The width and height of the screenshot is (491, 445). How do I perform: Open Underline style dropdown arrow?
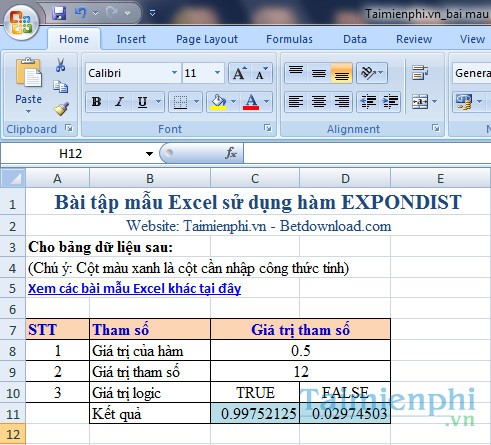(159, 102)
